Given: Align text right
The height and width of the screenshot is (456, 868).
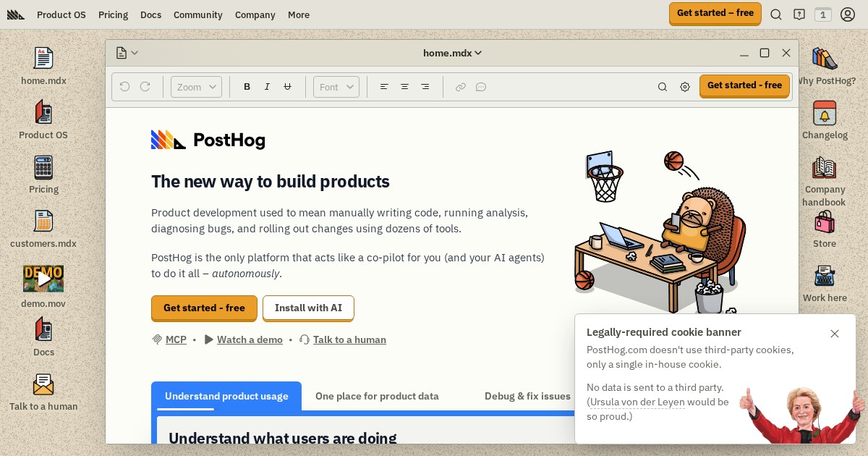Looking at the screenshot, I should (x=425, y=87).
